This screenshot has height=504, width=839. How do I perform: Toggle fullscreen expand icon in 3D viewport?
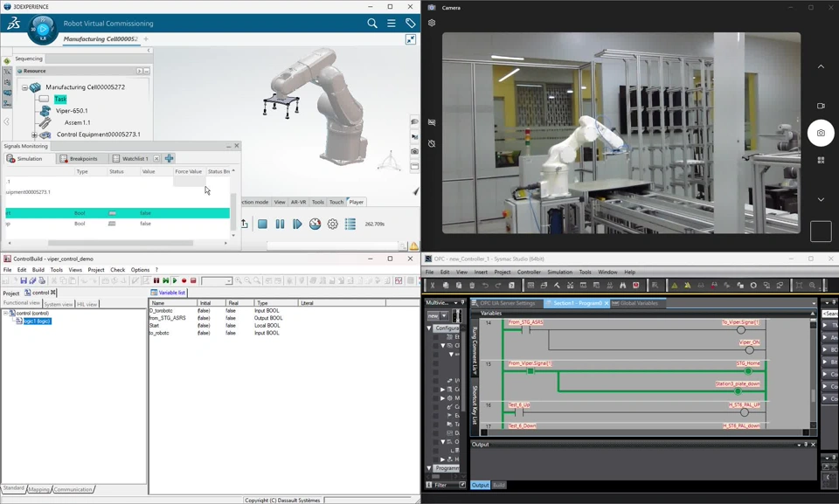point(411,39)
